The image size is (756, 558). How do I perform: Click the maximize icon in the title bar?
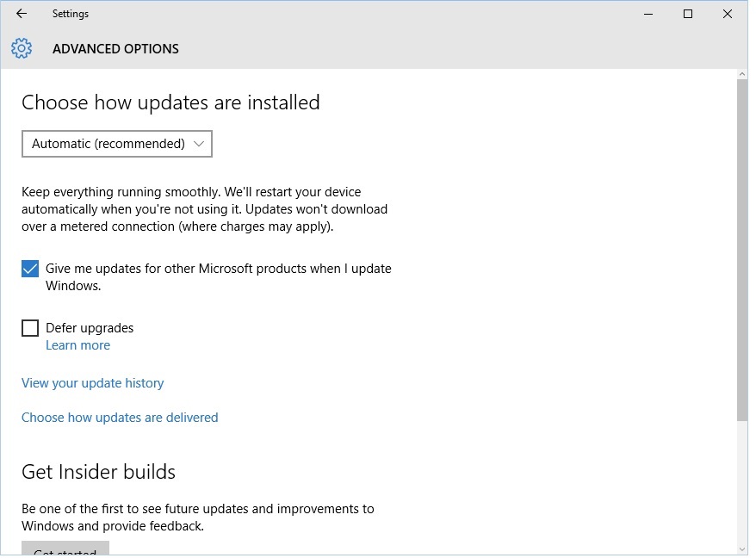(686, 14)
